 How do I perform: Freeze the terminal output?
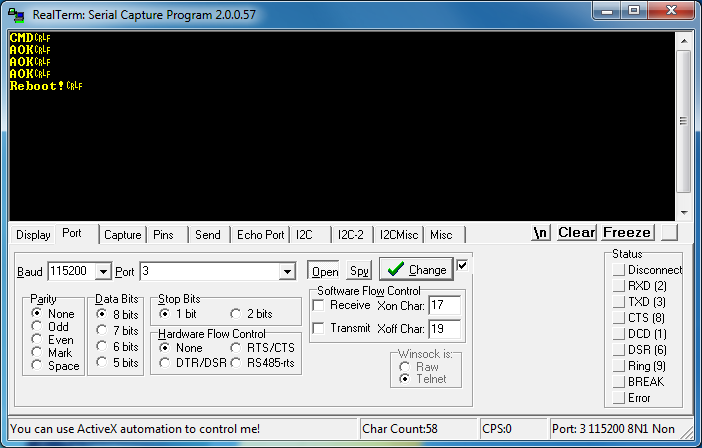(627, 233)
